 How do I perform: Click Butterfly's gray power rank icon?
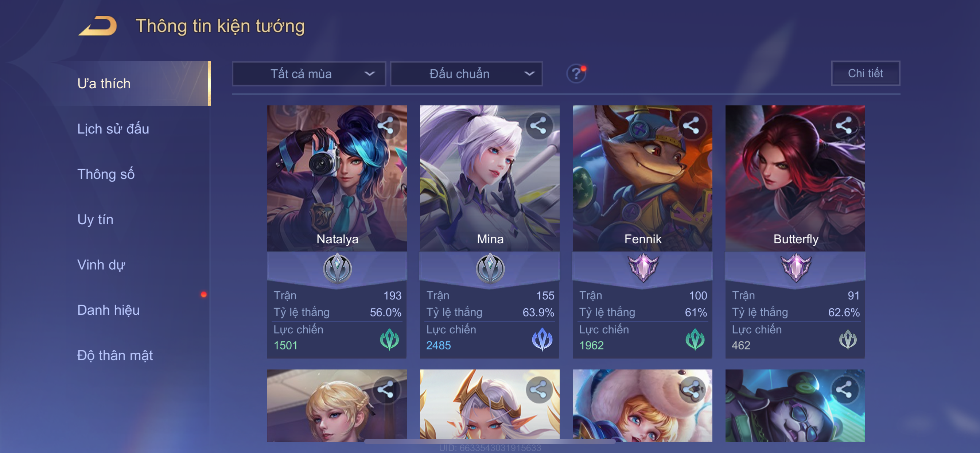click(848, 339)
